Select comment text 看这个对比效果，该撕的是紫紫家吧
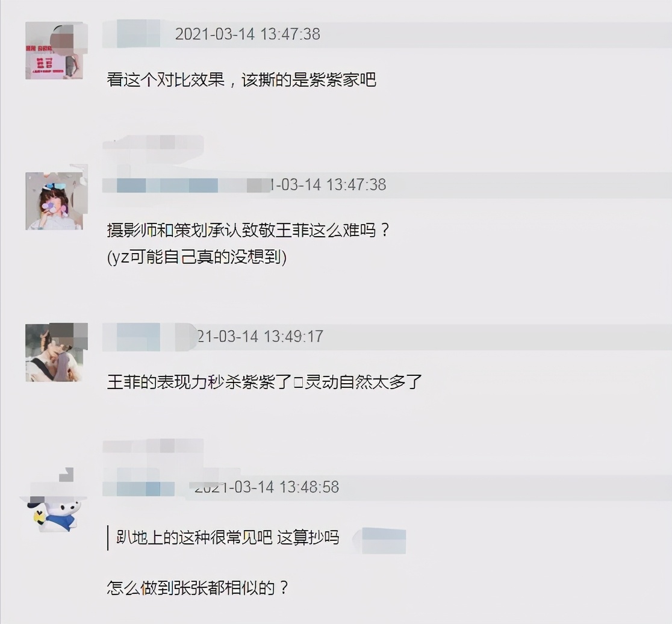Image resolution: width=672 pixels, height=624 pixels. coord(241,80)
